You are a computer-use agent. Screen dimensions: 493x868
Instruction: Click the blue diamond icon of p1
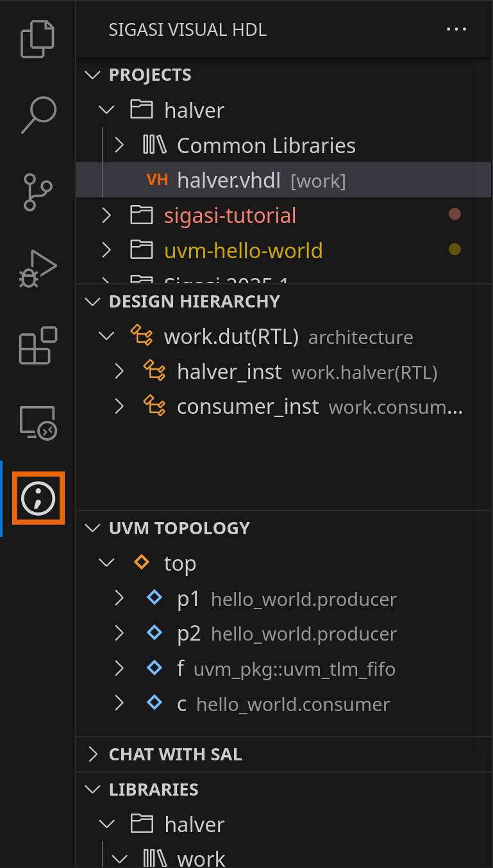click(155, 598)
